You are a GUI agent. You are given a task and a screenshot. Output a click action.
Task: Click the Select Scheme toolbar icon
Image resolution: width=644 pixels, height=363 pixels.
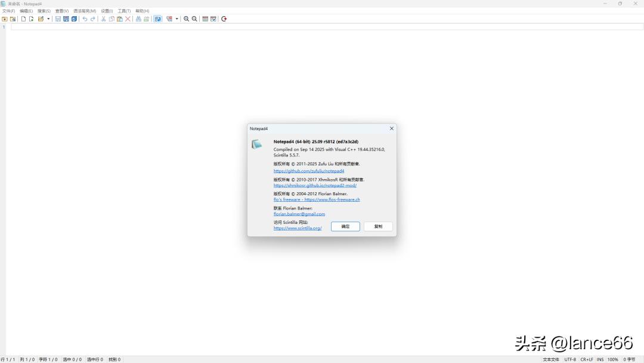205,19
